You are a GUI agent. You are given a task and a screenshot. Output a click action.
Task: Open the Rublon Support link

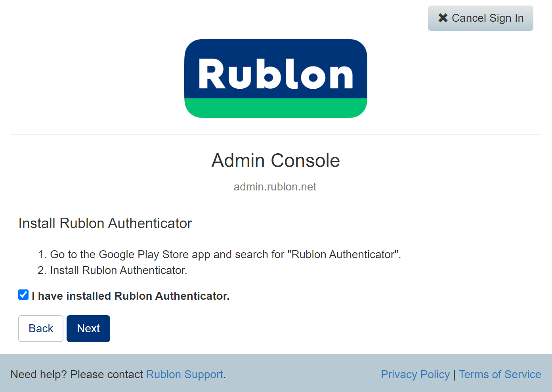click(x=185, y=375)
